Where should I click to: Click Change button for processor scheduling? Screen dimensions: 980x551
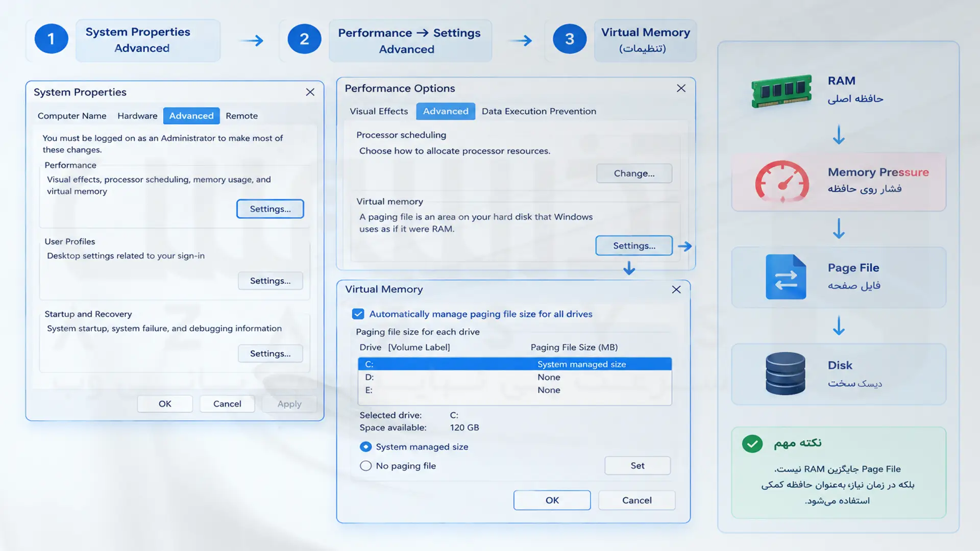[x=634, y=173]
